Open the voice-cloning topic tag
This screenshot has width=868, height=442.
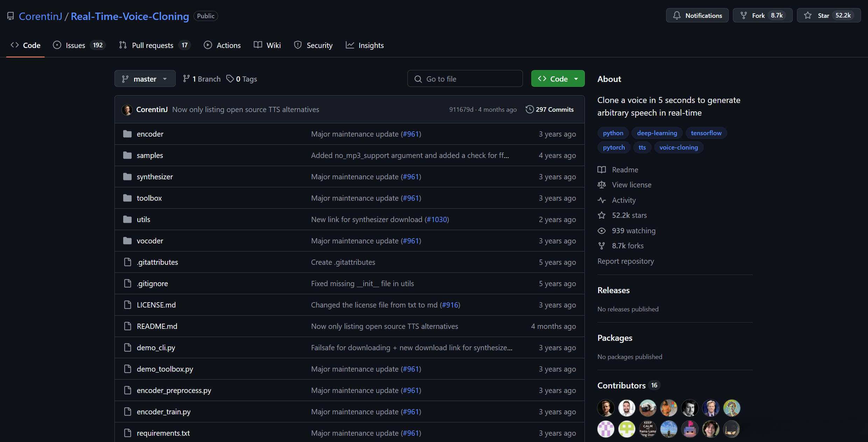click(678, 147)
